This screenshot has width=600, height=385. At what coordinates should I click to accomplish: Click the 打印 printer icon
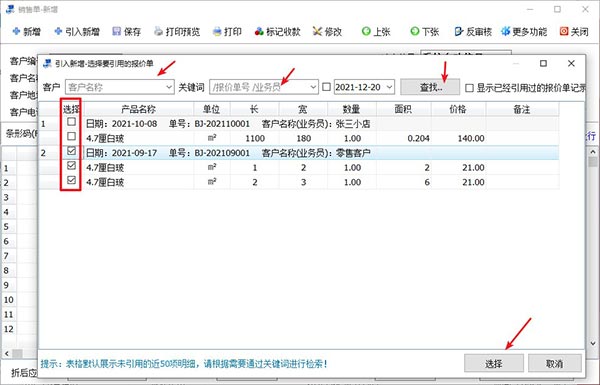(x=217, y=31)
